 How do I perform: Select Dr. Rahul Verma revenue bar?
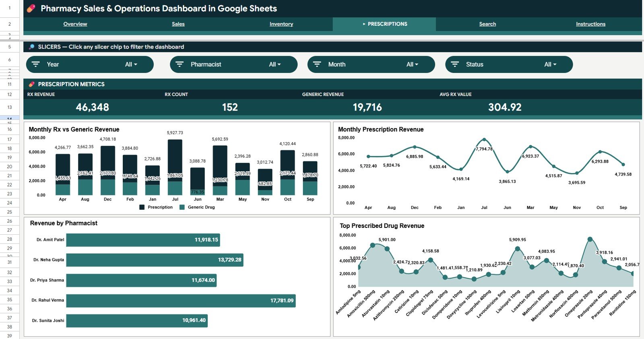tap(181, 301)
